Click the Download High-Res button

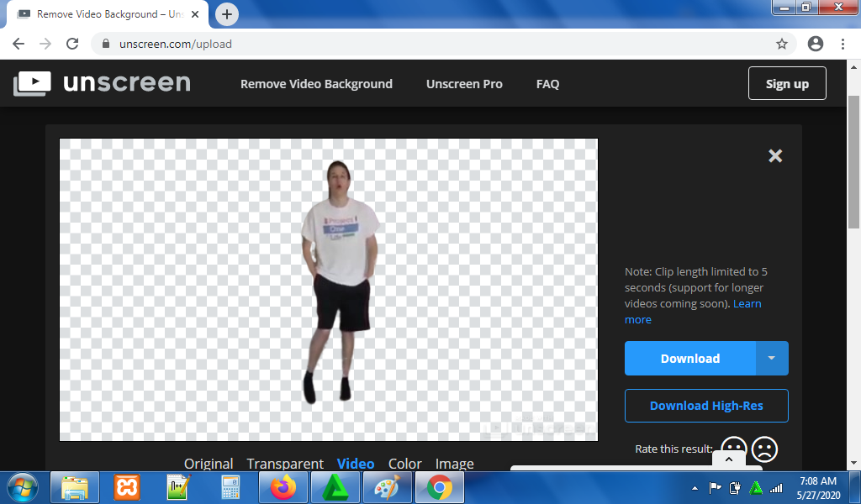coord(706,406)
